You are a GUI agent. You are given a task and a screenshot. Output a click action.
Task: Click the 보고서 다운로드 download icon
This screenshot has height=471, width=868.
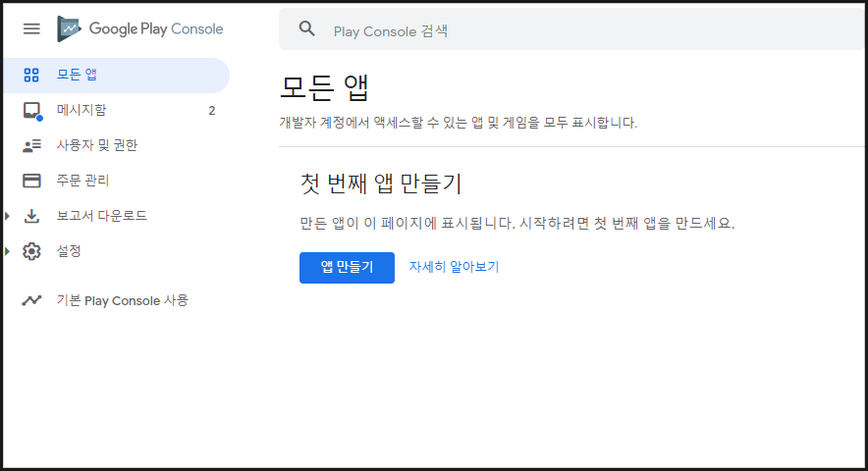[31, 216]
